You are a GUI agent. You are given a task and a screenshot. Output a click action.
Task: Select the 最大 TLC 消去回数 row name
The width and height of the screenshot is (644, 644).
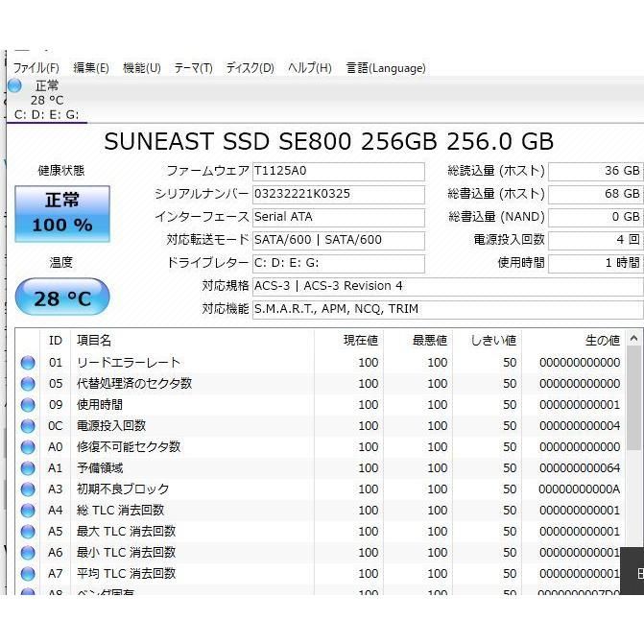pyautogui.click(x=126, y=532)
